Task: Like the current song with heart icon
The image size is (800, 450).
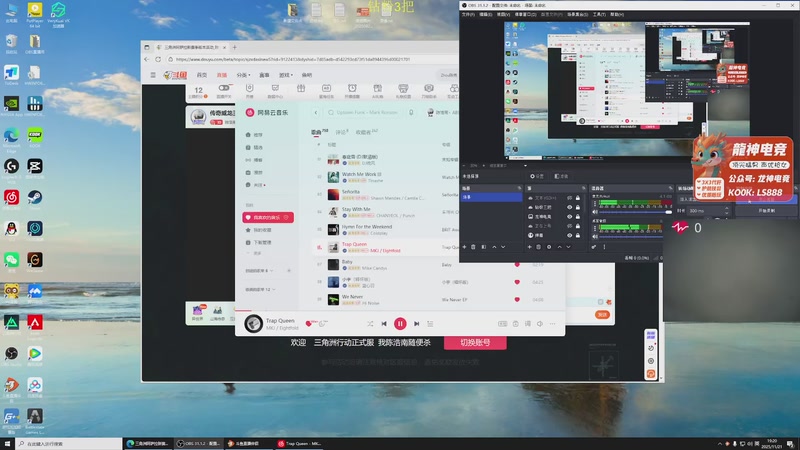Action: [x=308, y=323]
